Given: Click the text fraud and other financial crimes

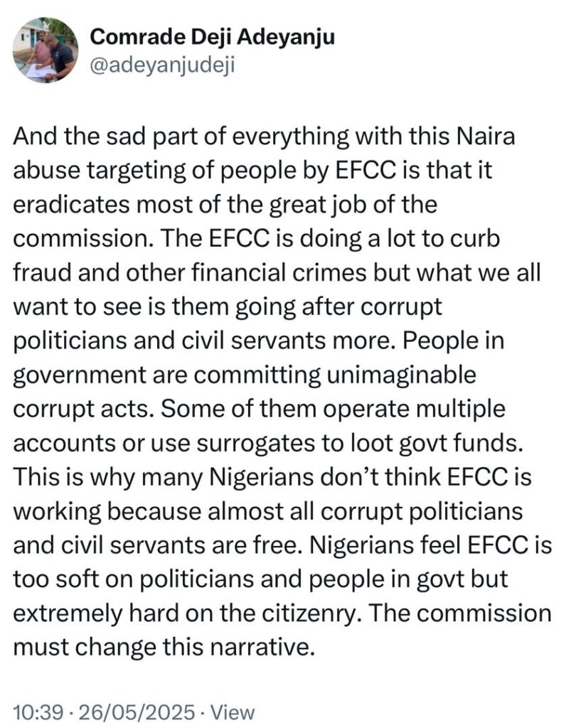Looking at the screenshot, I should coord(190,272).
